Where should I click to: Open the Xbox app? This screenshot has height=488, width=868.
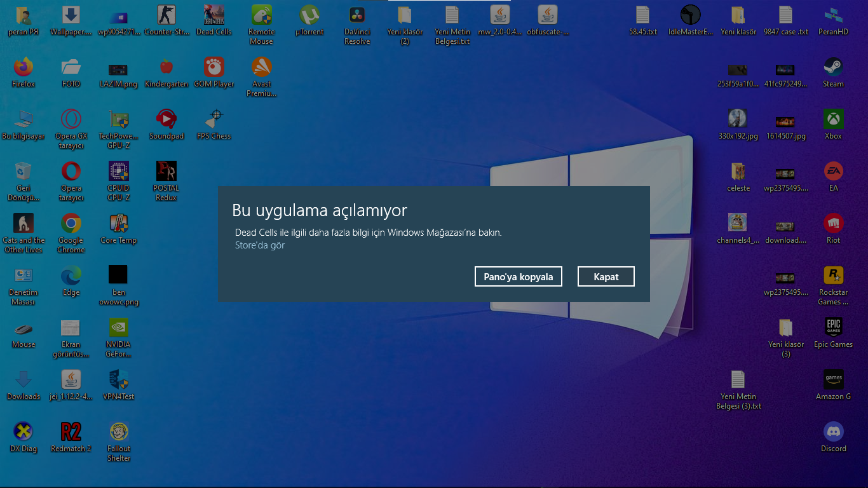(833, 120)
